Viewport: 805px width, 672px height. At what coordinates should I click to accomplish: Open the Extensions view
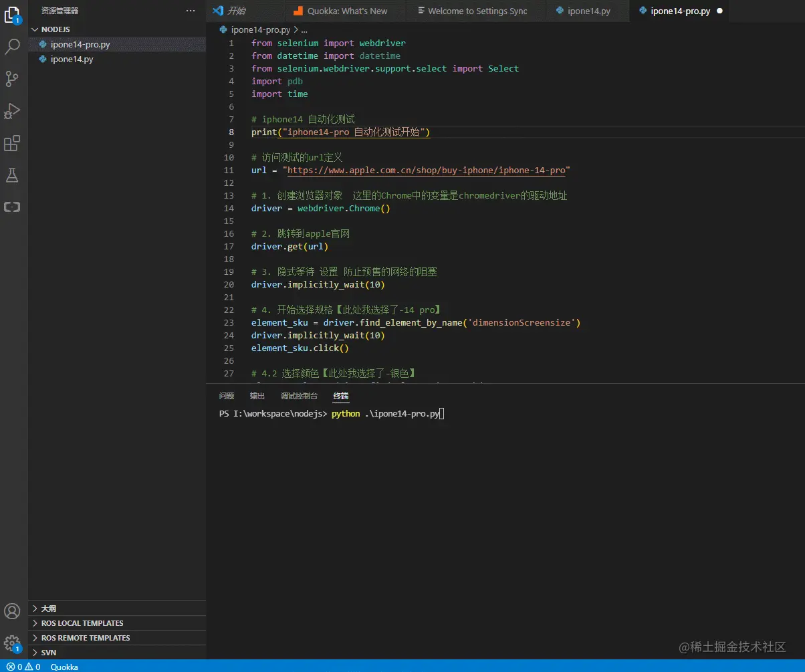(x=13, y=143)
